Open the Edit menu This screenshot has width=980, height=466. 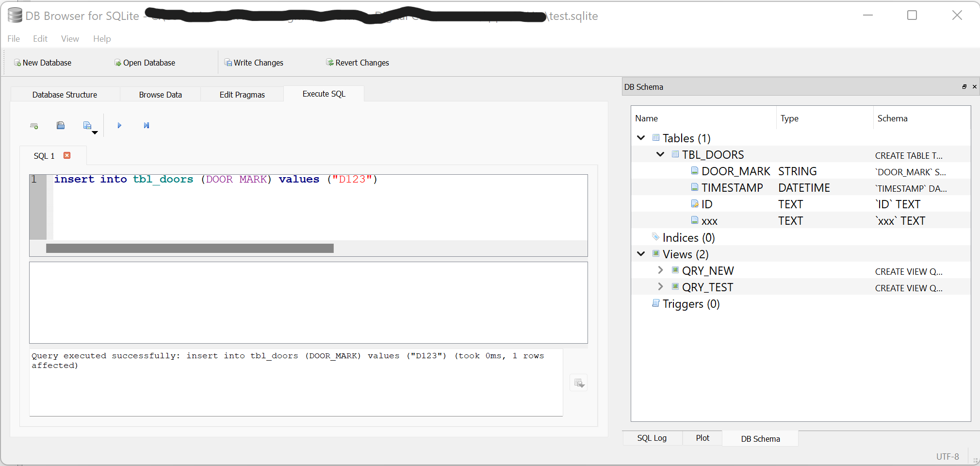pos(40,39)
